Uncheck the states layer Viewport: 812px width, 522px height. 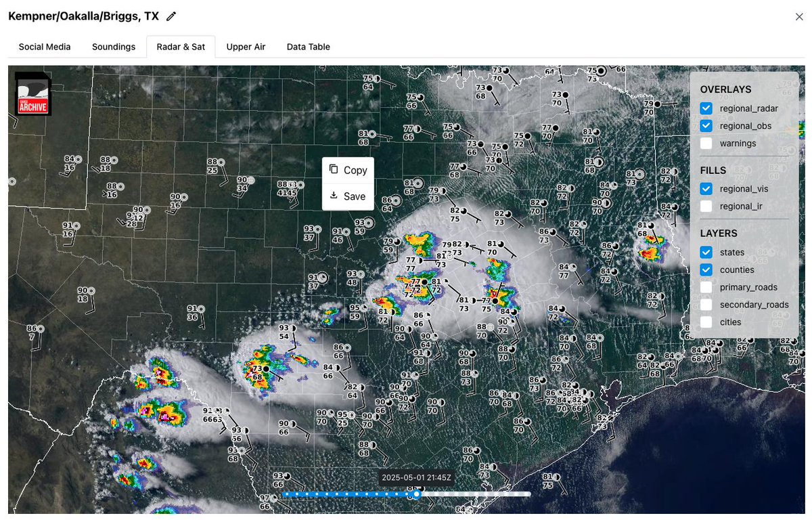tap(706, 252)
